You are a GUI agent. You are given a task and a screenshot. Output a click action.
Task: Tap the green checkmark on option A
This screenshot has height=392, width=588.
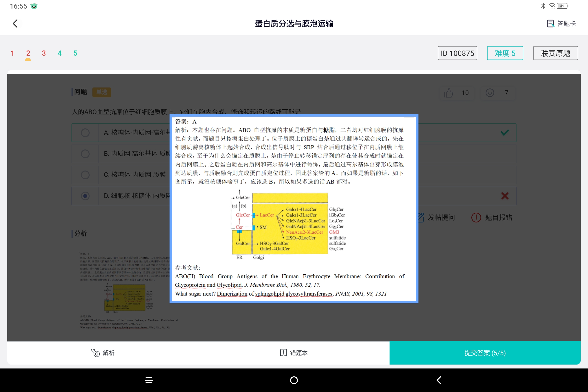click(505, 133)
